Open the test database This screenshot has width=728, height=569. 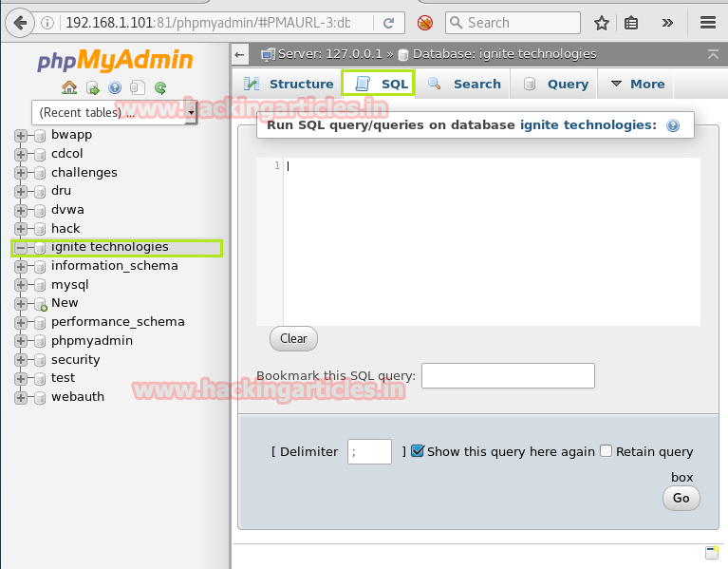[63, 378]
